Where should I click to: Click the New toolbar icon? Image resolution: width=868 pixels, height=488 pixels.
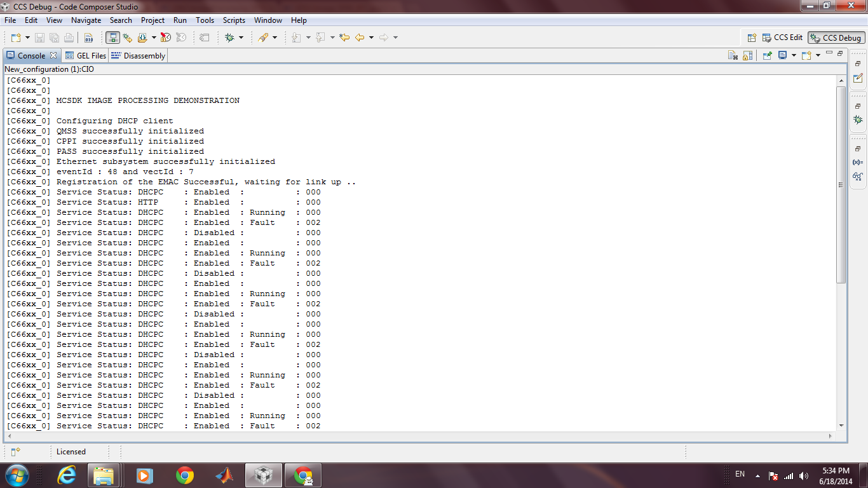tap(16, 37)
